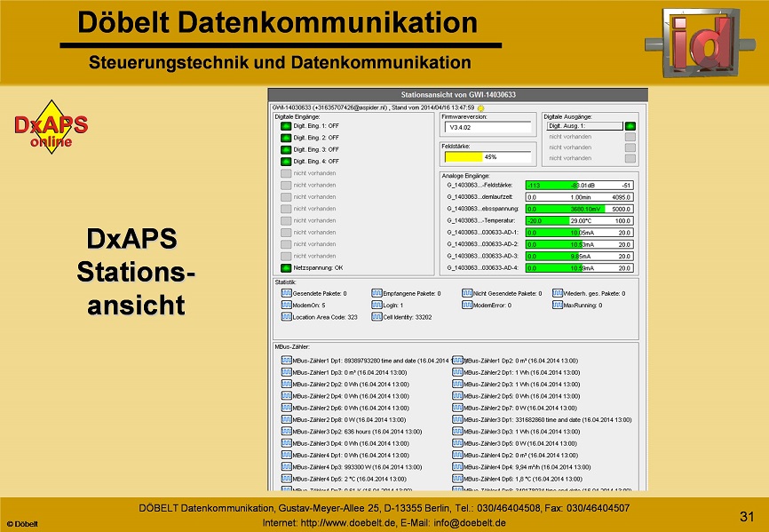769x532 pixels.
Task: Click icon for MBus-Zähler4 Dp3
Action: point(287,467)
